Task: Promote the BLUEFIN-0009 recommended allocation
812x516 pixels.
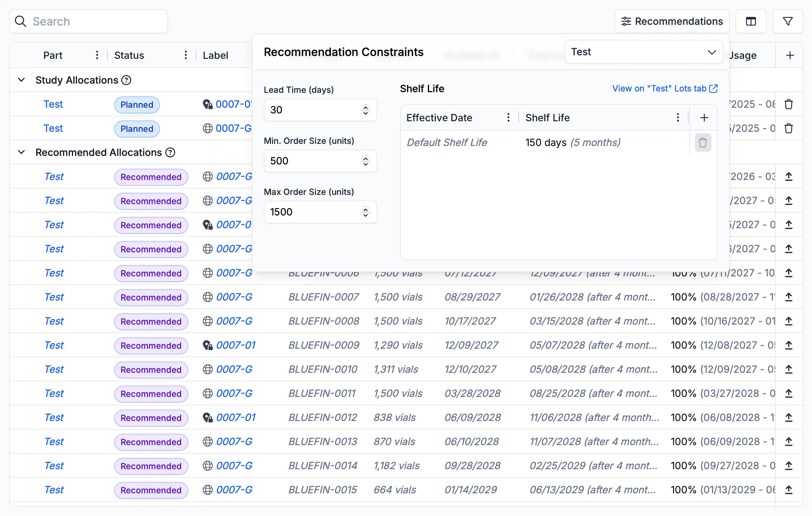Action: (789, 345)
